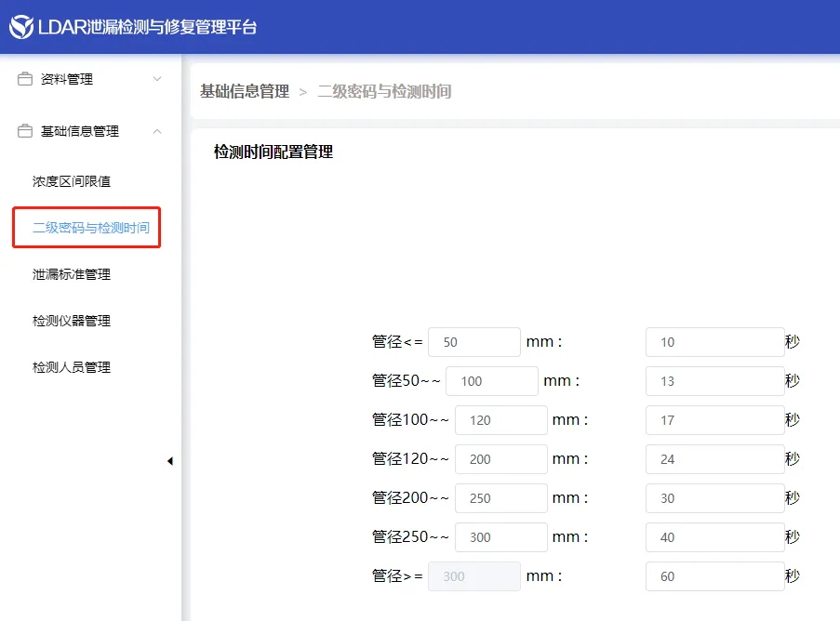Open 检测人员管理 menu entry
Viewport: 840px width, 621px height.
(72, 367)
